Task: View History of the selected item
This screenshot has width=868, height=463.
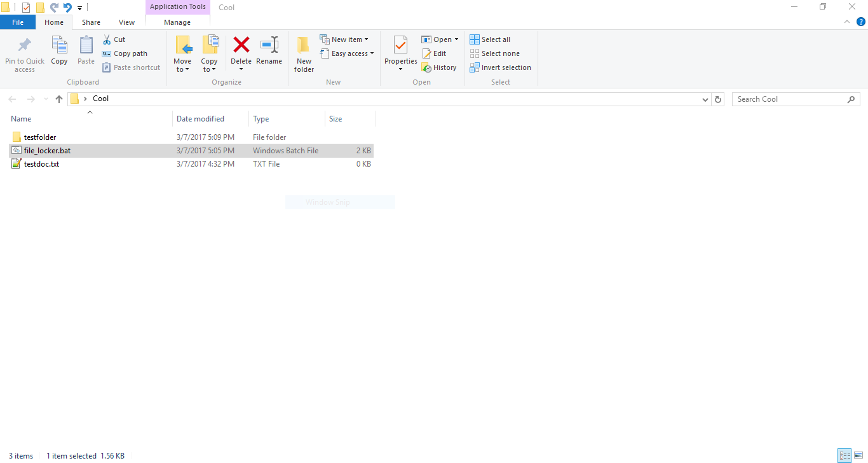Action: coord(439,67)
